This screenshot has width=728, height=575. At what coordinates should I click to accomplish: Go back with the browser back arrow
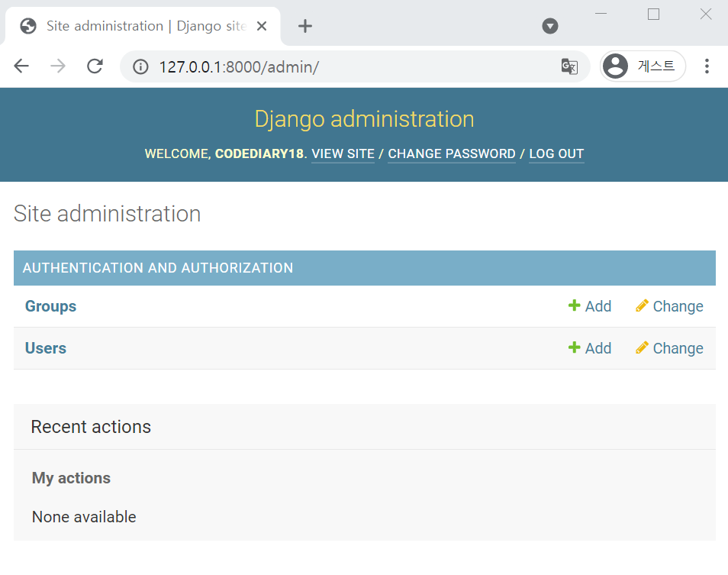coord(21,66)
